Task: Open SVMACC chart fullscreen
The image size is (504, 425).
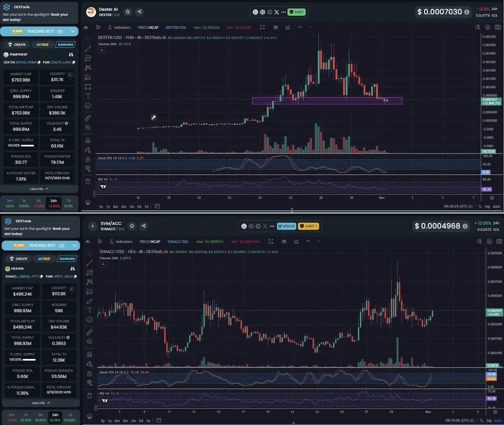Action: tap(271, 241)
